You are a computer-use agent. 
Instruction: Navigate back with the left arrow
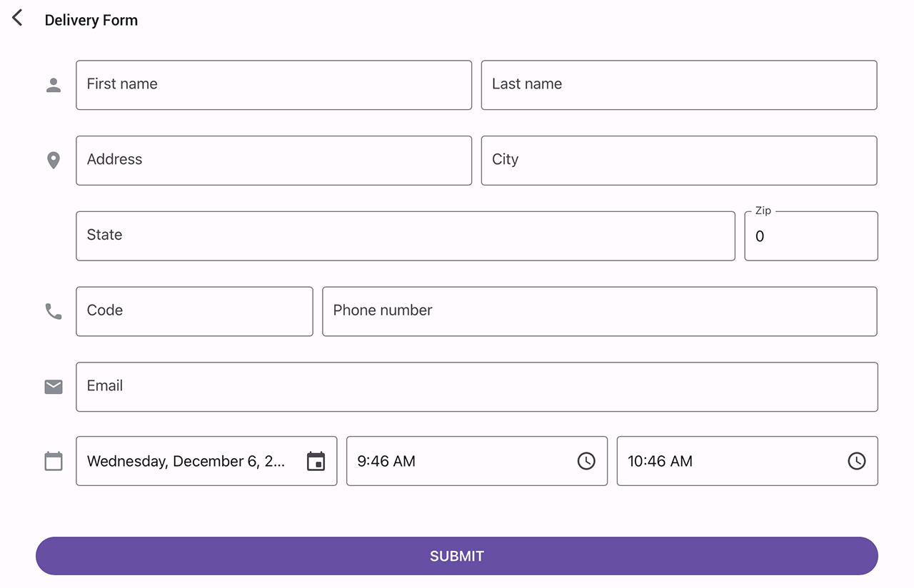(x=16, y=17)
